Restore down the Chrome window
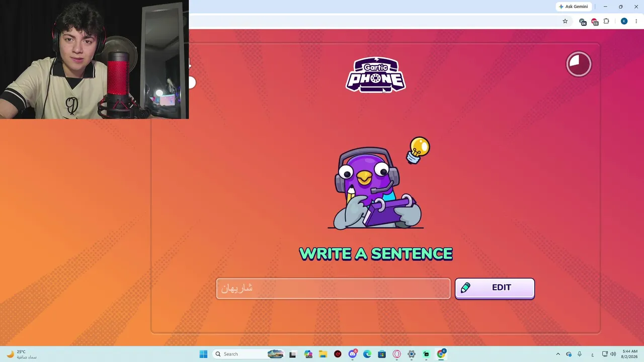Viewport: 644px width, 362px height. [x=620, y=7]
